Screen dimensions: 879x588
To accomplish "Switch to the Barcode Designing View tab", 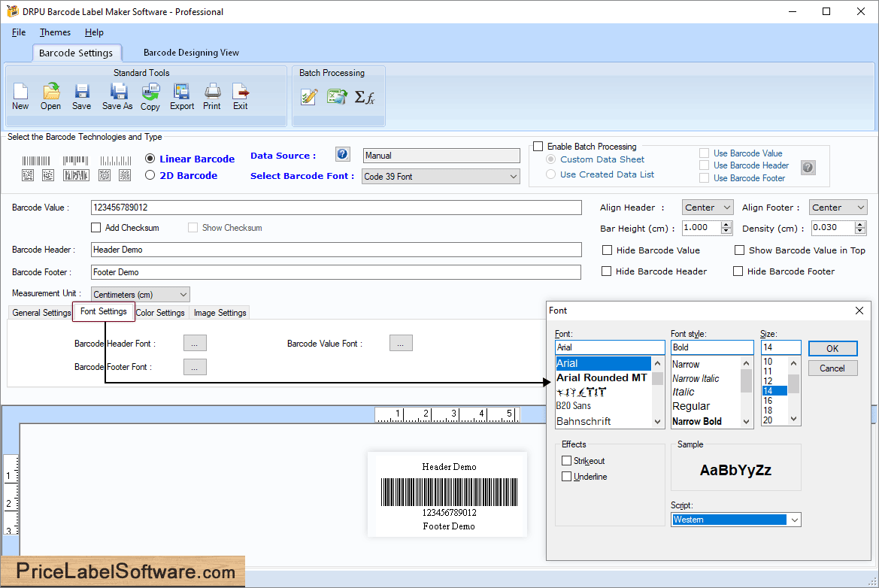I will (x=191, y=53).
